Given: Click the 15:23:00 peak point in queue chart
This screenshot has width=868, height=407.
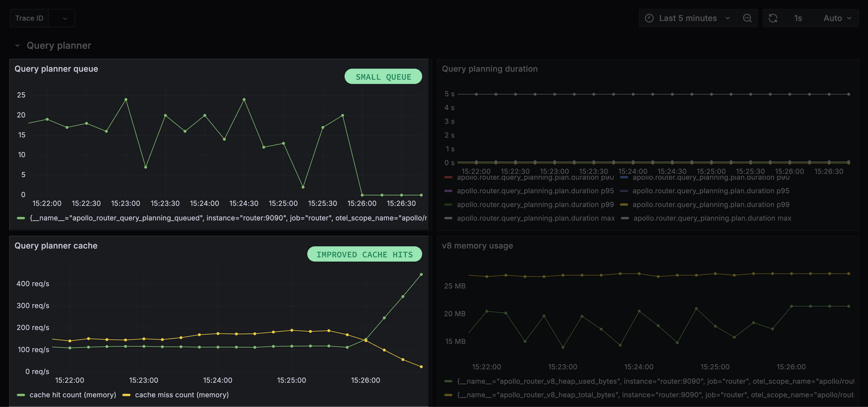Looking at the screenshot, I should [126, 99].
